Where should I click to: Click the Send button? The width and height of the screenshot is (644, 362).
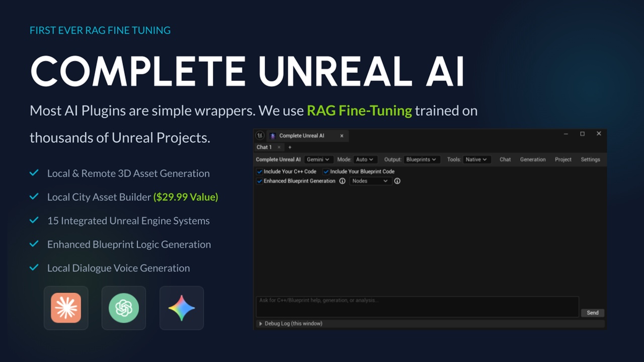(593, 313)
